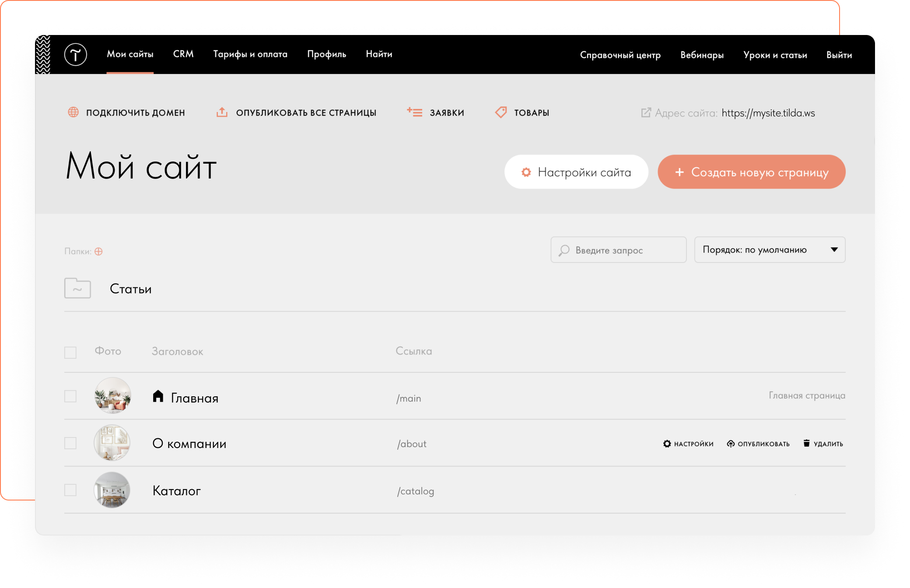Screen dimensions: 910x588
Task: Click the trash Удалить icon for О компании
Action: [x=806, y=443]
